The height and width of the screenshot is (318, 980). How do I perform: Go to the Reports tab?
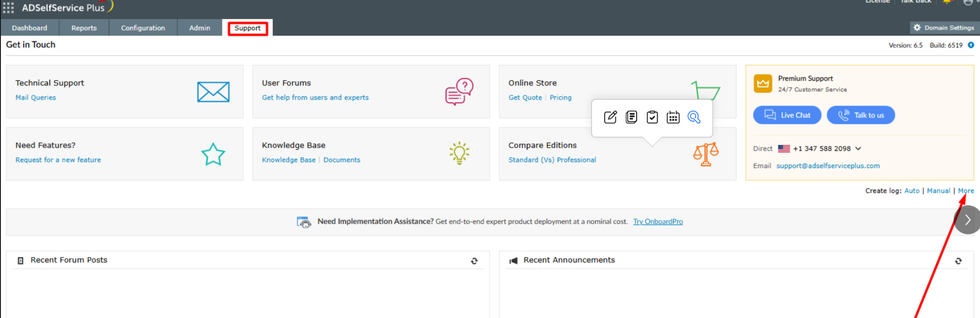click(84, 28)
